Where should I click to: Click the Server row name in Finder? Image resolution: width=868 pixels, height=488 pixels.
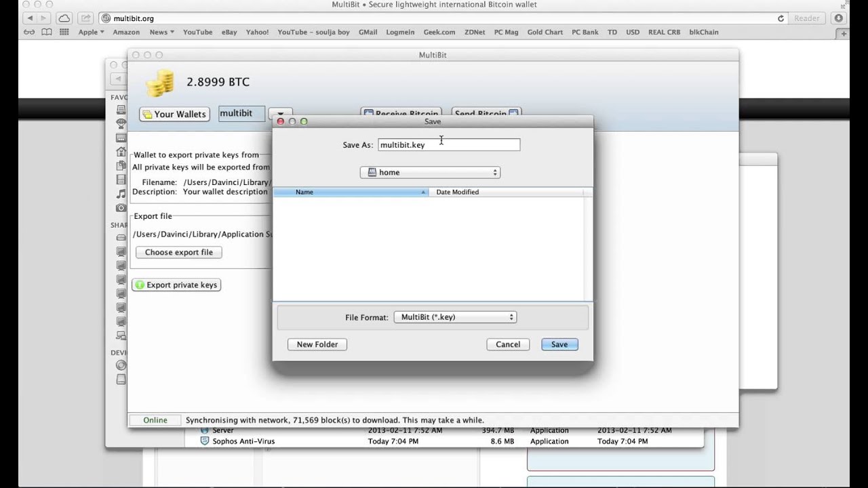223,430
